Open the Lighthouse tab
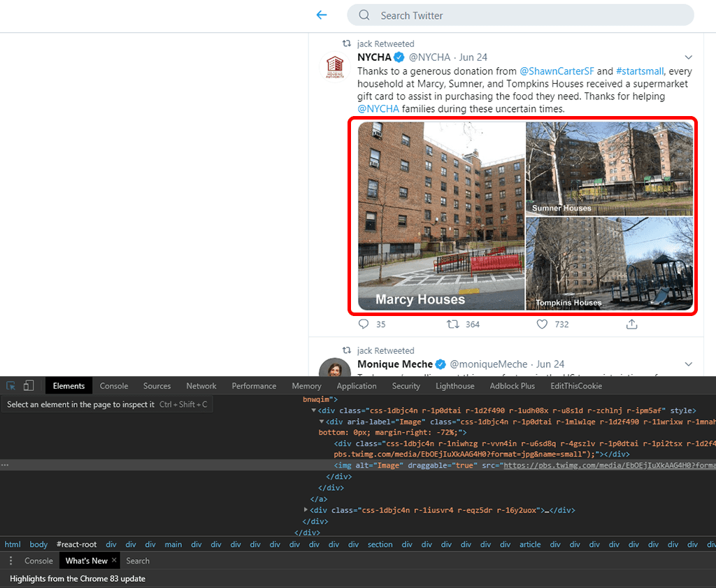The image size is (716, 588). point(454,386)
